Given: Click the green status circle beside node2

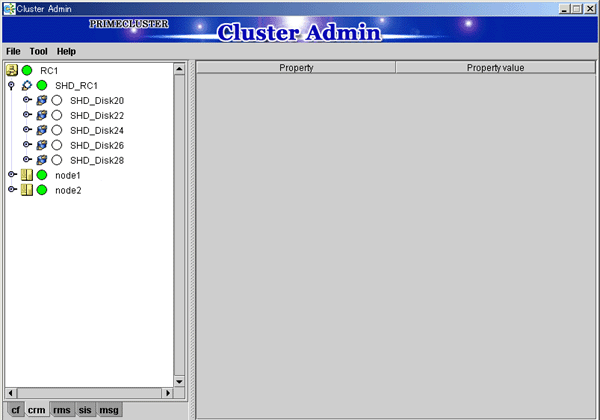Looking at the screenshot, I should pyautogui.click(x=42, y=190).
